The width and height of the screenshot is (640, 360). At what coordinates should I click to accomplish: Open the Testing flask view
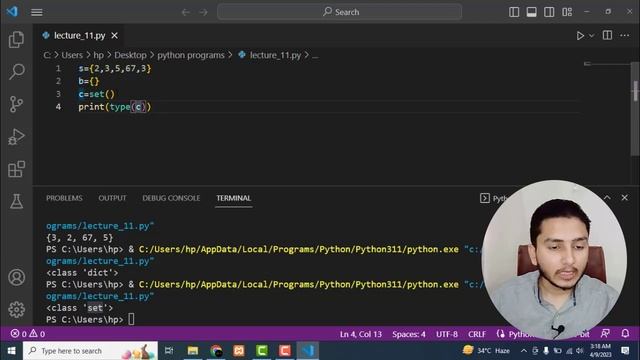[16, 201]
